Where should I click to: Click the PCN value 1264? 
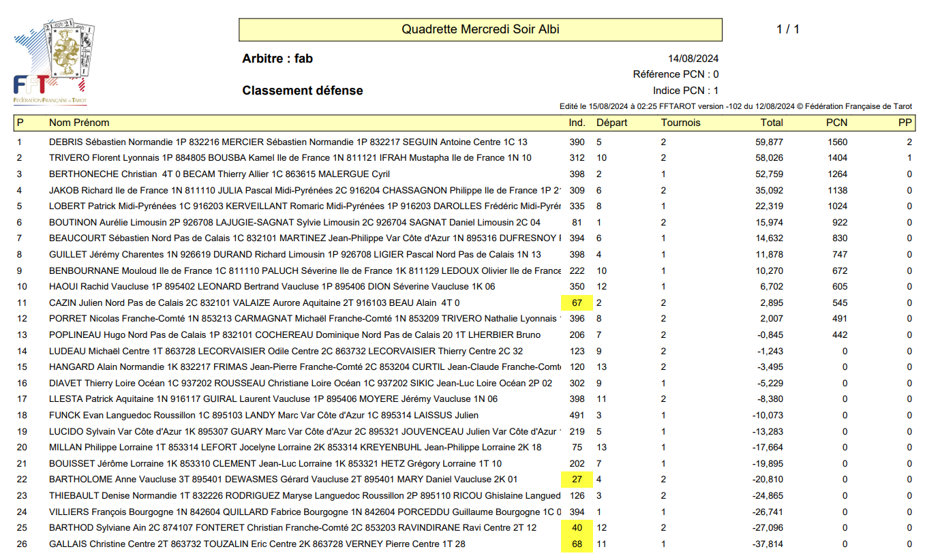click(x=838, y=174)
